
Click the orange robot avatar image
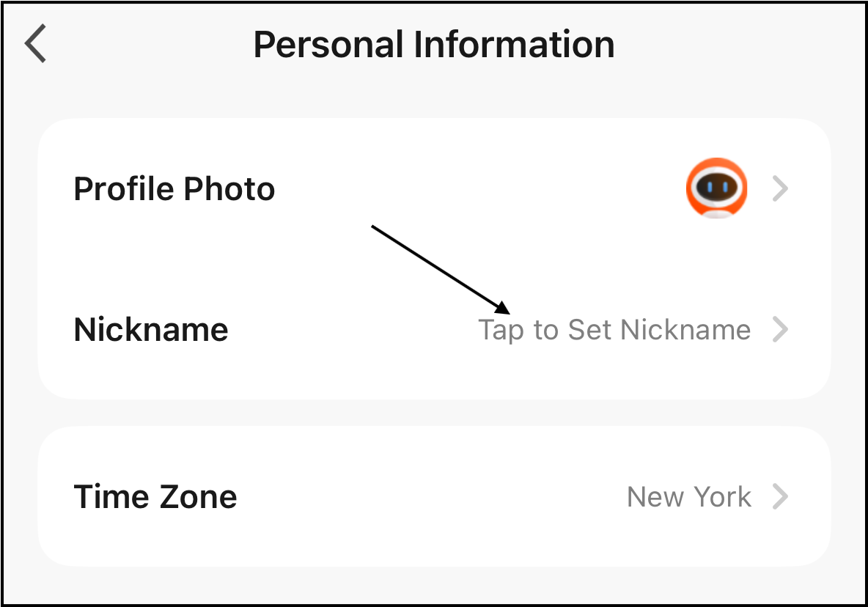coord(716,188)
